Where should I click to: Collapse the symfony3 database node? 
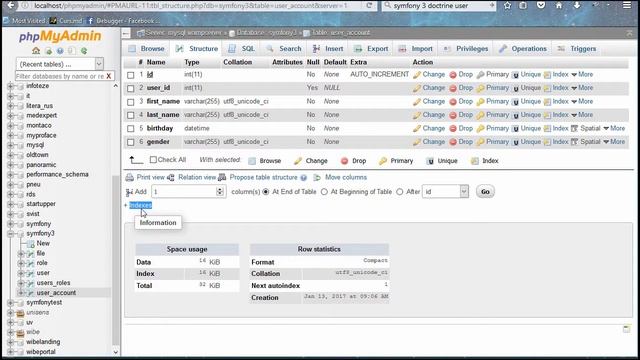coord(11,234)
